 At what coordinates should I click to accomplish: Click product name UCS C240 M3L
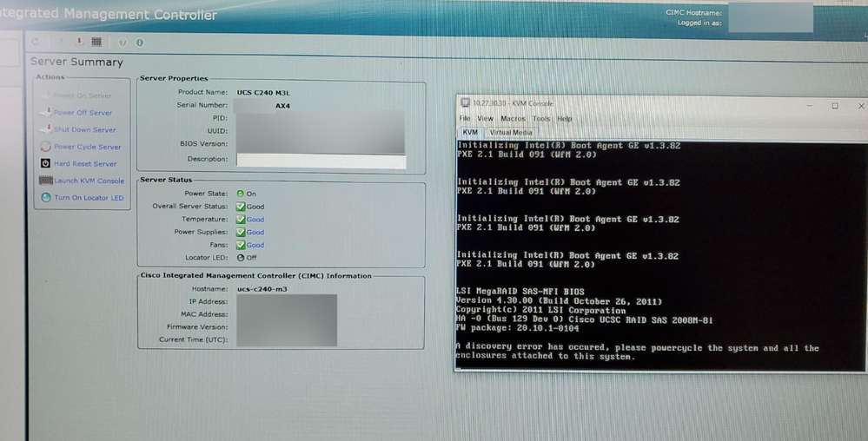point(263,92)
